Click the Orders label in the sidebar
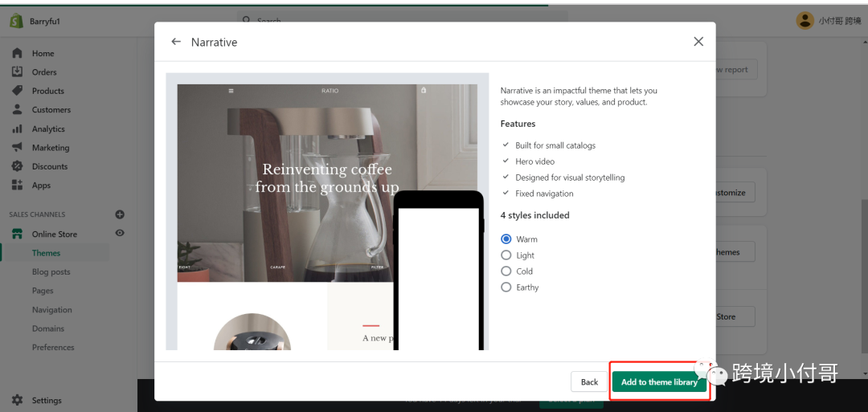Screen dimensions: 868x412 (x=44, y=72)
